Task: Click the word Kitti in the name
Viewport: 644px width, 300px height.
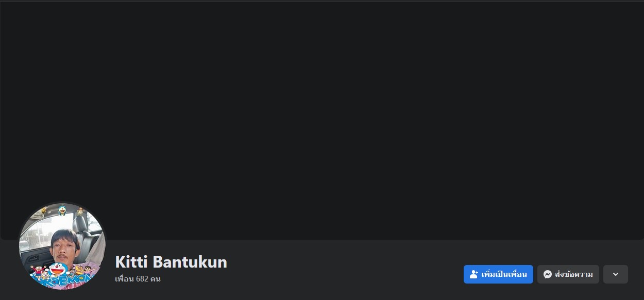Action: coord(132,262)
